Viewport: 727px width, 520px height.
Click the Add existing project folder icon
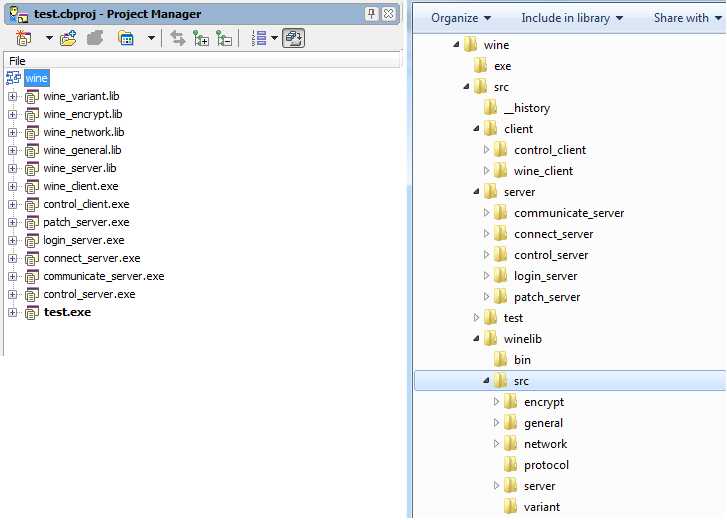pyautogui.click(x=68, y=38)
